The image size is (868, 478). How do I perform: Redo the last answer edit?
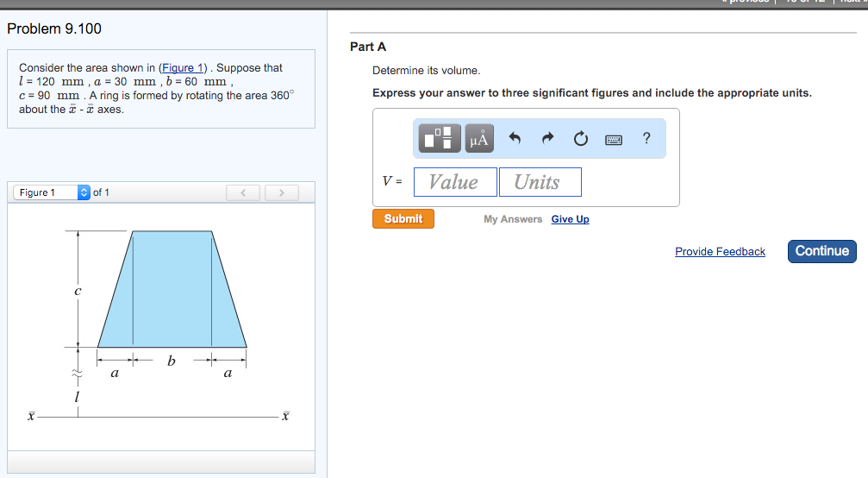coord(548,138)
